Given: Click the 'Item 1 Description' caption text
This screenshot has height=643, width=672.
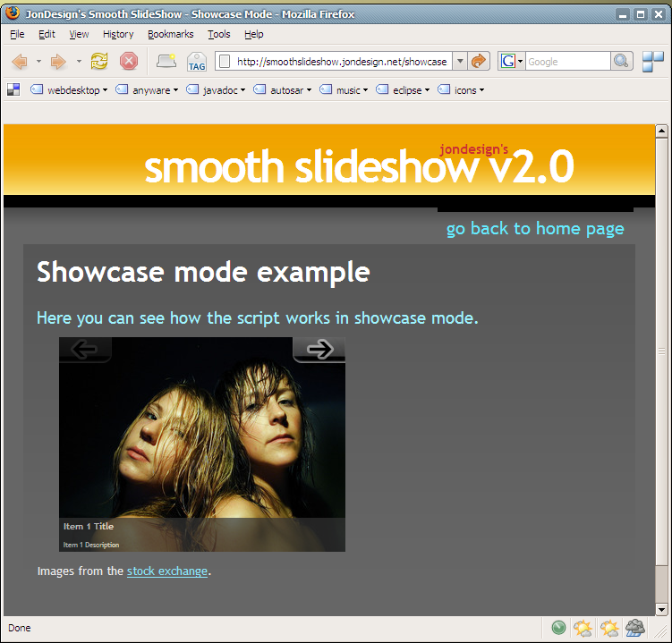Looking at the screenshot, I should coord(91,545).
